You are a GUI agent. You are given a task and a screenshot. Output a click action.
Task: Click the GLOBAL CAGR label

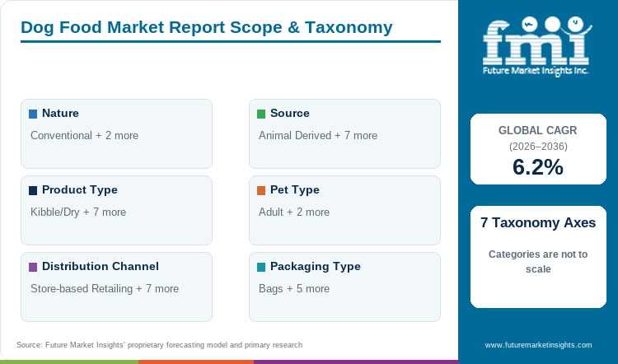[x=537, y=130]
